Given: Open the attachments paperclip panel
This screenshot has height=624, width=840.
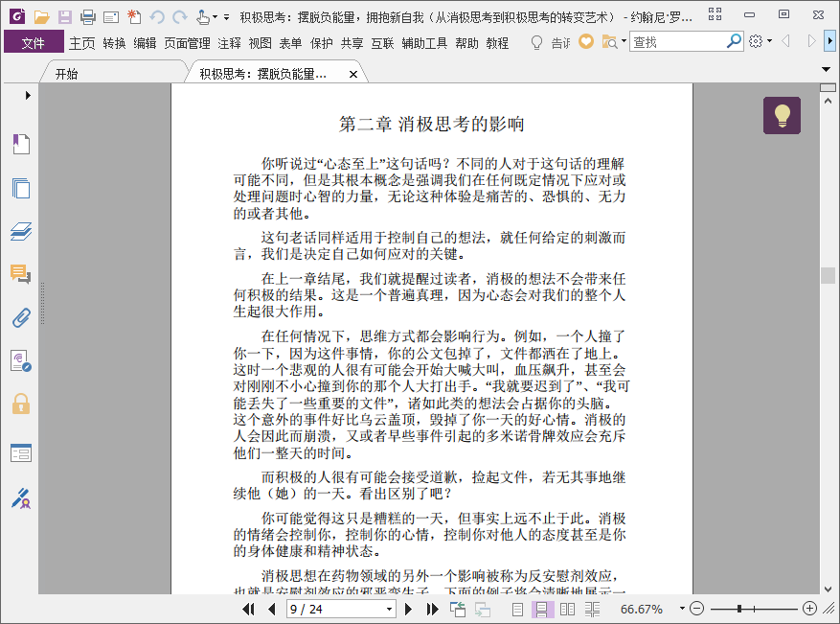Looking at the screenshot, I should coord(21,318).
